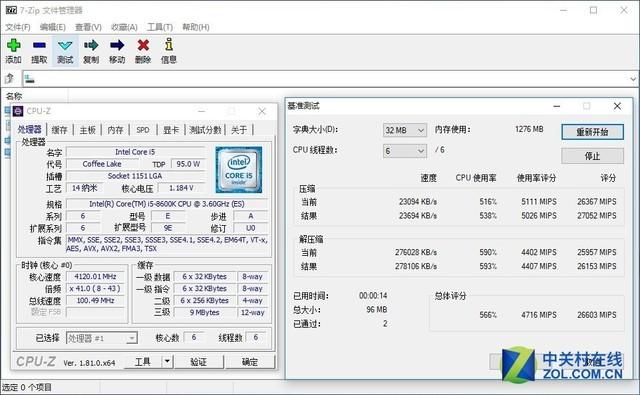Screen dimensions: 640x395
Task: Click the 停止 stop button in benchmark
Action: [x=592, y=156]
